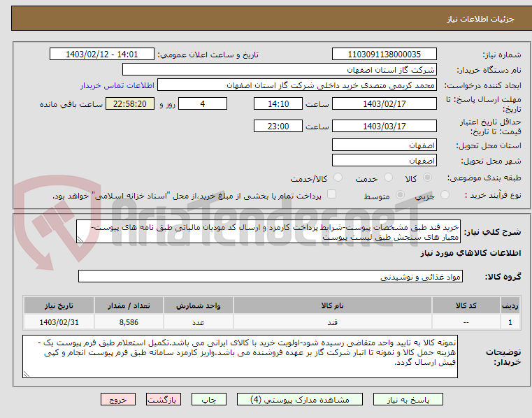Open مشاهده مدارک پیوستی (4) attachments

tap(300, 399)
